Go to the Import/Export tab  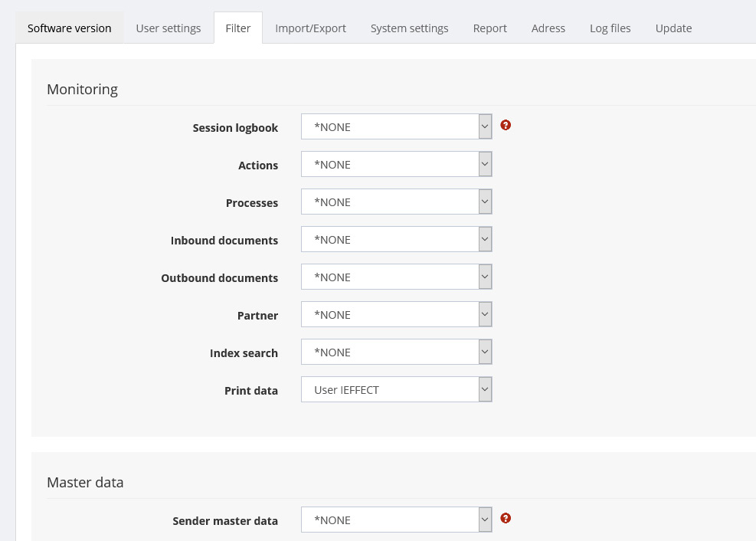click(x=310, y=28)
